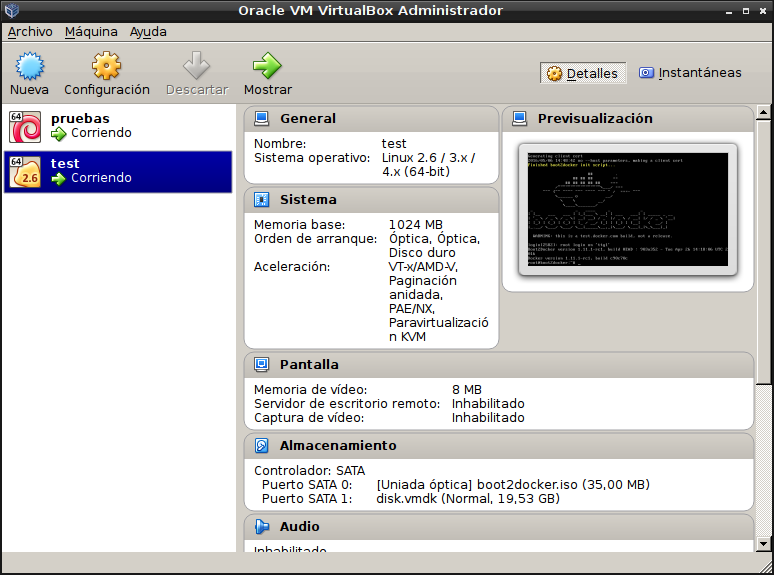This screenshot has height=575, width=774.
Task: Click the Sistema chip section icon
Action: pyautogui.click(x=262, y=200)
